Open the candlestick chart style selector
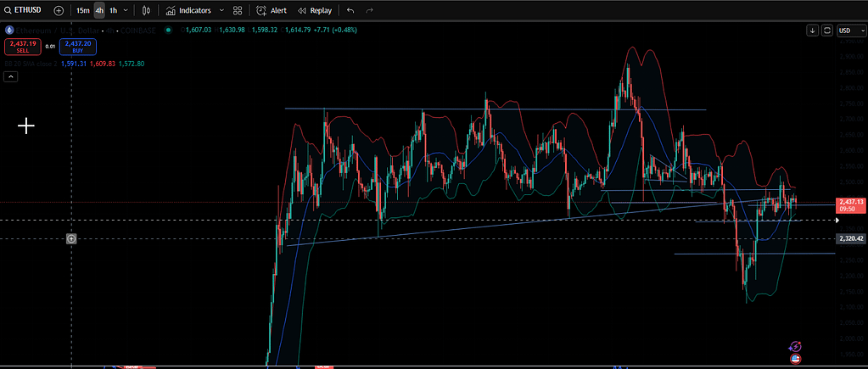Screen dimensions: 868x369 point(146,10)
